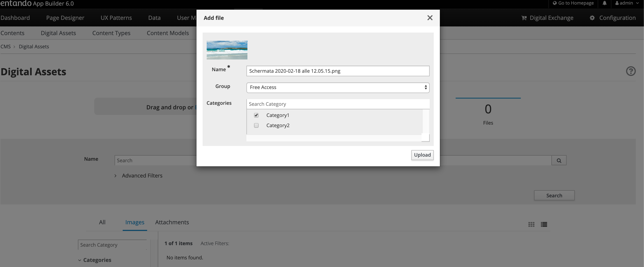The height and width of the screenshot is (267, 644).
Task: Open Configuration gear icon
Action: coord(592,18)
